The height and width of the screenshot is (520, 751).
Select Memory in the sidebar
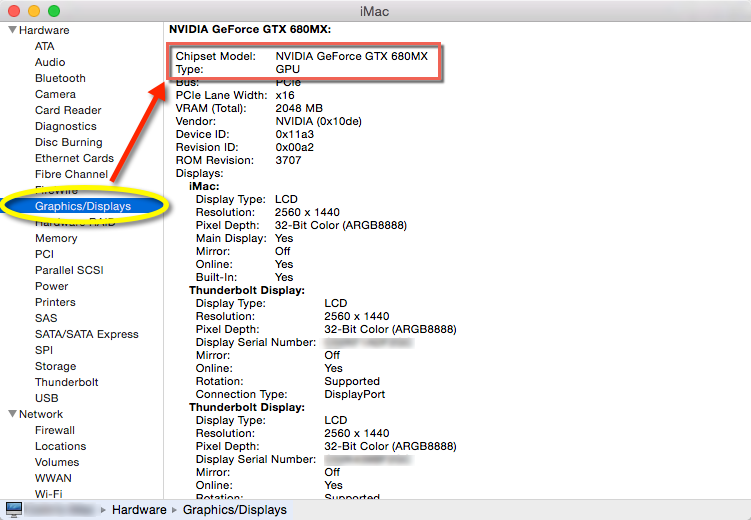tap(56, 238)
